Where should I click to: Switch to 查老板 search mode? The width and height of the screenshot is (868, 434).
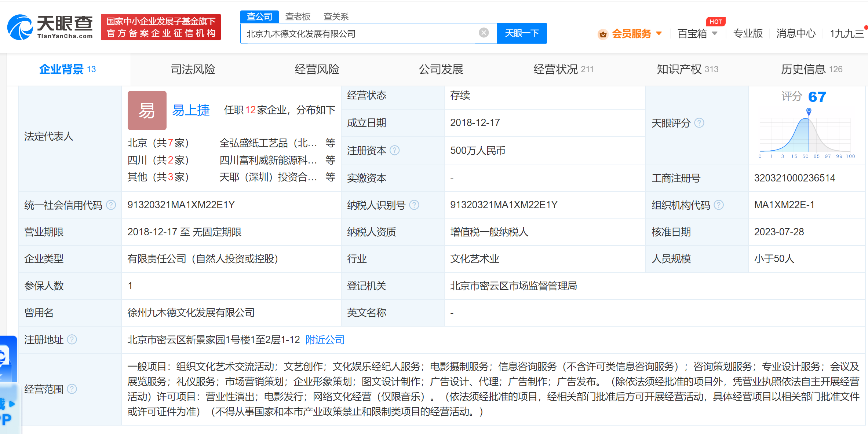(x=298, y=16)
